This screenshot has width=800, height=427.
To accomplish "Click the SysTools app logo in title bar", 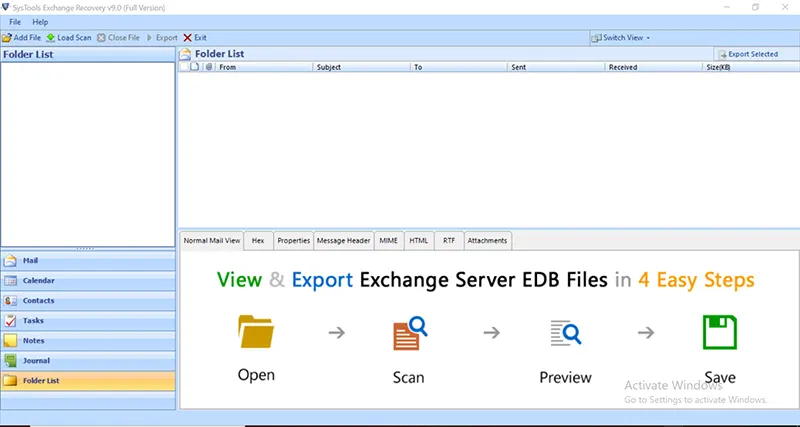I will click(6, 8).
